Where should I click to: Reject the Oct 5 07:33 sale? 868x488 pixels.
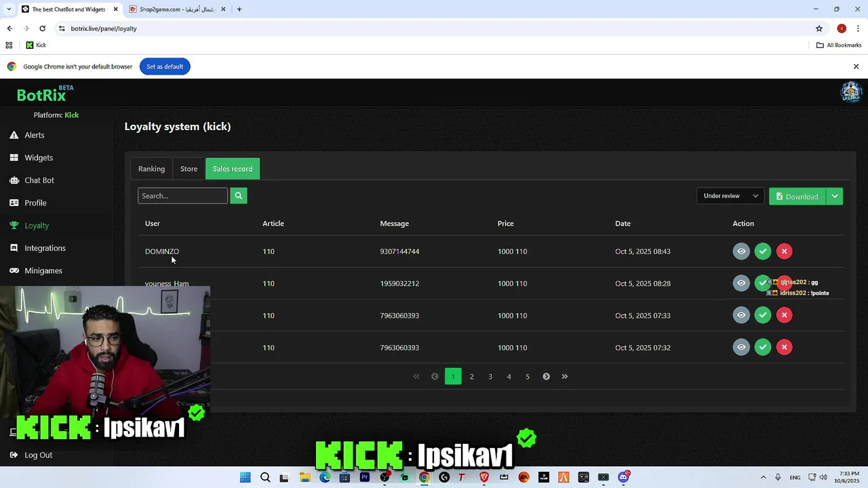[x=784, y=314]
